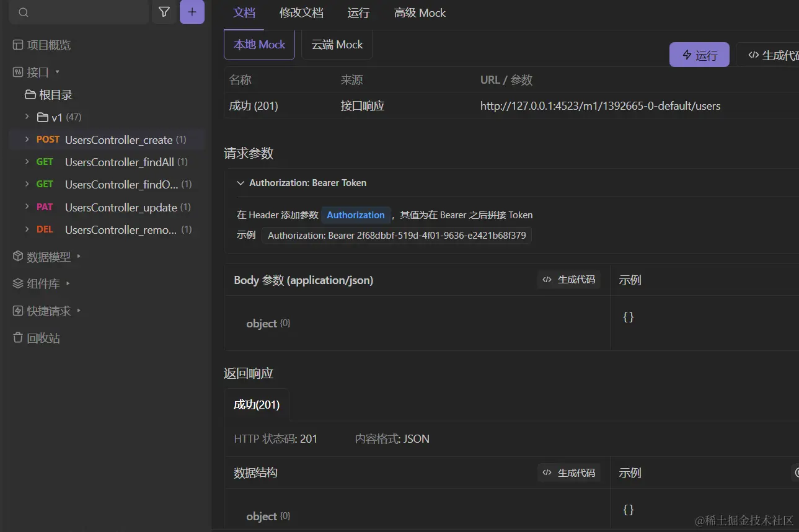Viewport: 799px width, 532px height.
Task: Click the {} example under 数据结构
Action: 628,510
